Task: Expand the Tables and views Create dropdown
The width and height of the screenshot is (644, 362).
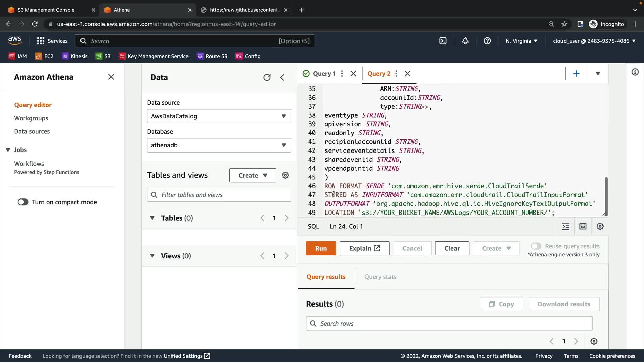Action: click(x=253, y=175)
